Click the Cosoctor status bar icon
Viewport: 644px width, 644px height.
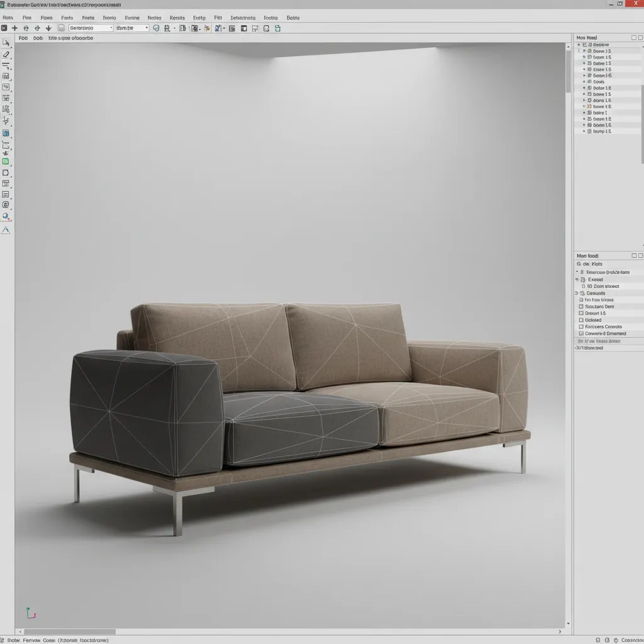click(616, 640)
